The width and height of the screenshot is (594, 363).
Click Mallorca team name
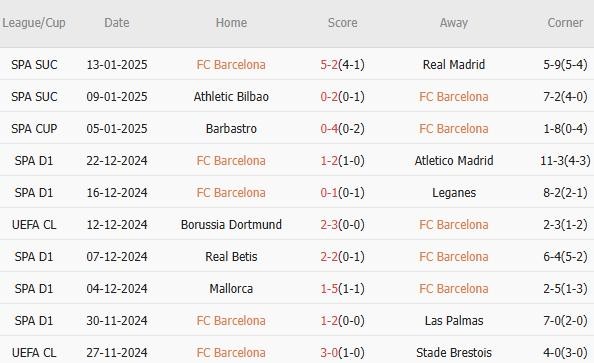click(231, 289)
